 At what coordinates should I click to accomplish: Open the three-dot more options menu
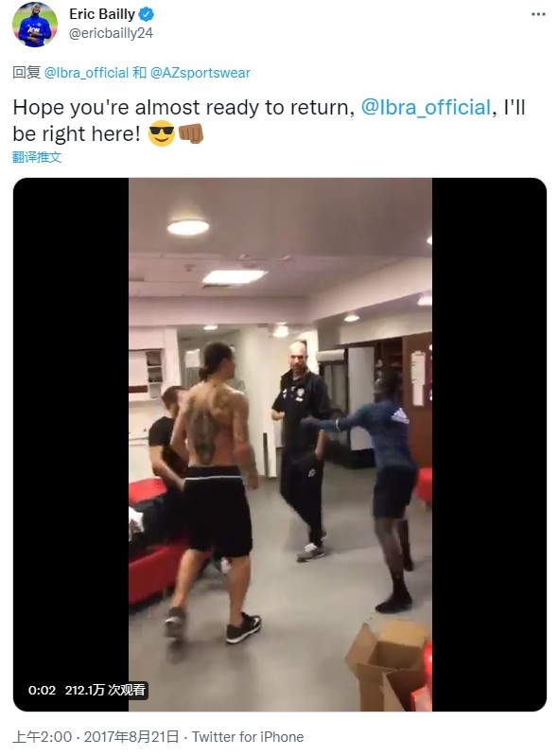[x=538, y=14]
